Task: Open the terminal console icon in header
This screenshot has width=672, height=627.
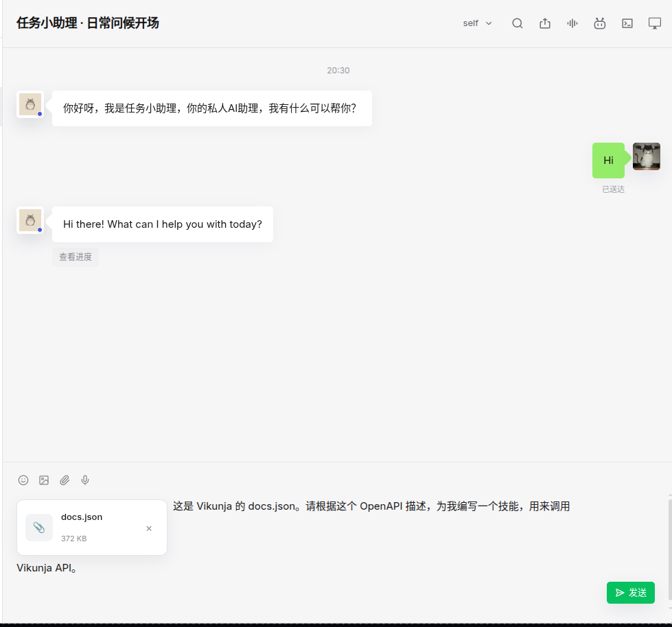Action: 627,23
